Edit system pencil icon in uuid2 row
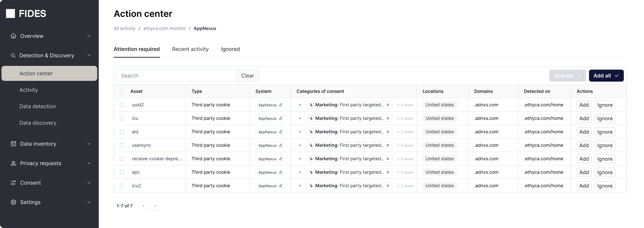Screen dimensions: 644x228 (x=281, y=105)
